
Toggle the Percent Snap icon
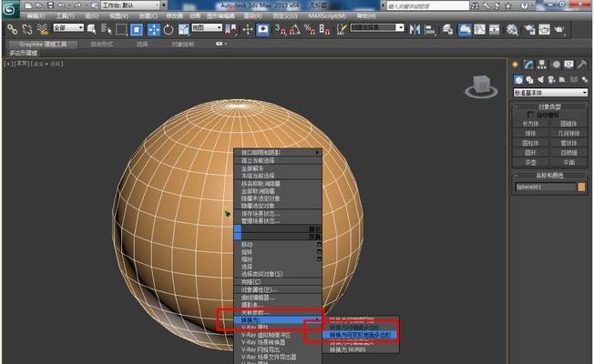click(x=310, y=29)
